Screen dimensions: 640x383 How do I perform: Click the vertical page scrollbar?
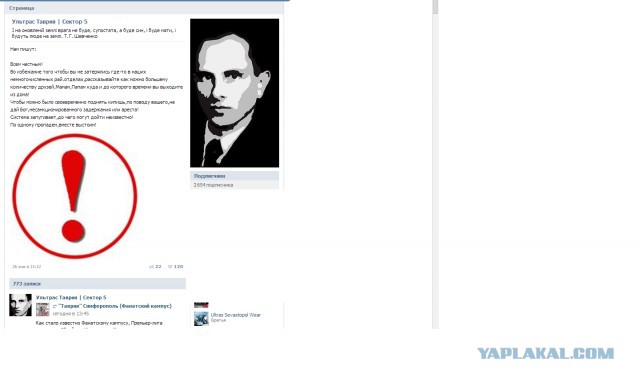(x=436, y=163)
